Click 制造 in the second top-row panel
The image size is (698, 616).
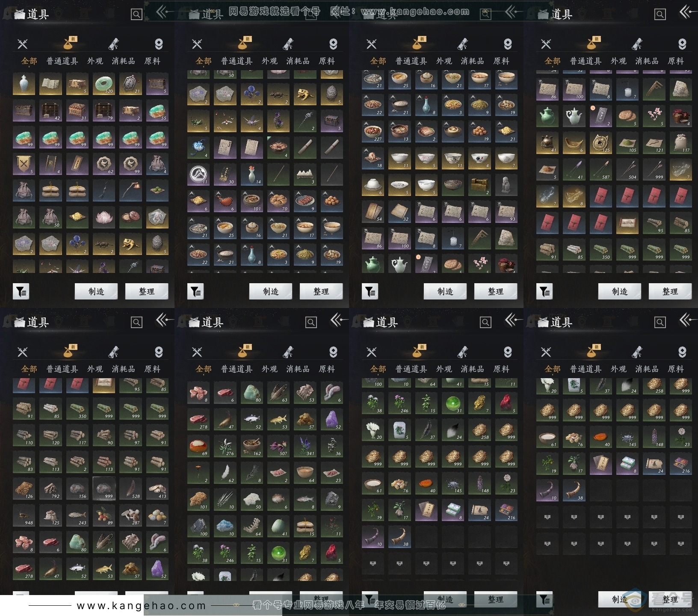271,291
